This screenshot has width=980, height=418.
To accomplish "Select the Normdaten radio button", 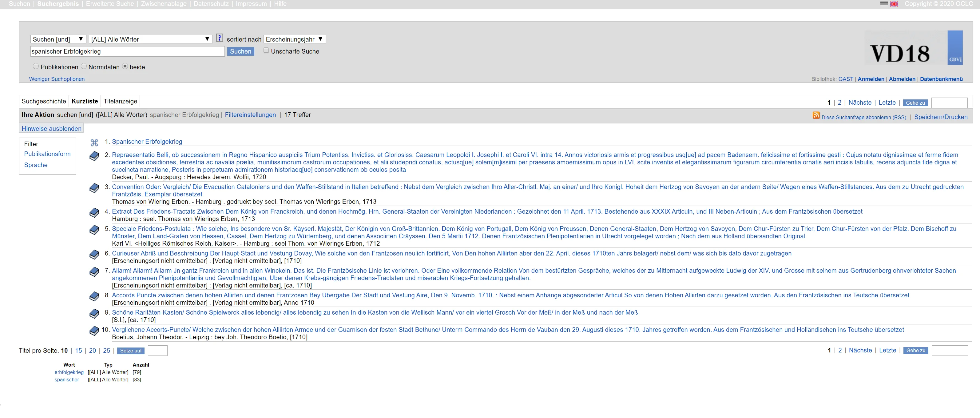I will [84, 66].
